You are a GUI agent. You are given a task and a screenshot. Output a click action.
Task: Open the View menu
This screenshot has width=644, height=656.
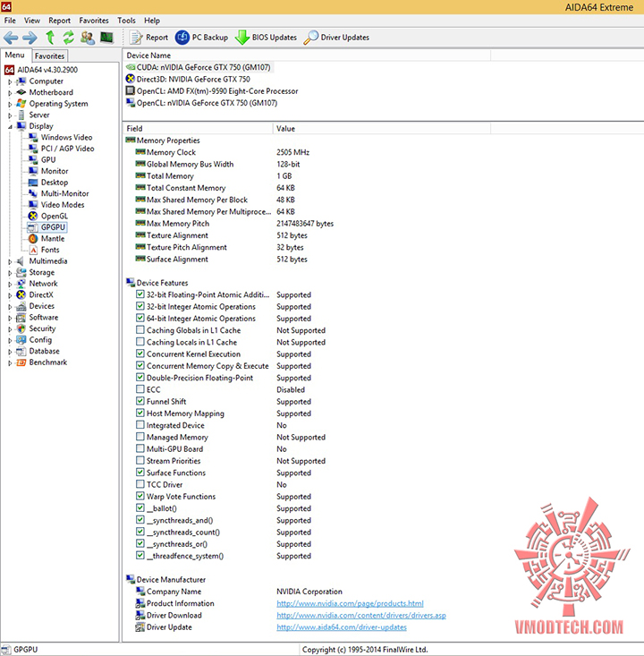coord(32,21)
